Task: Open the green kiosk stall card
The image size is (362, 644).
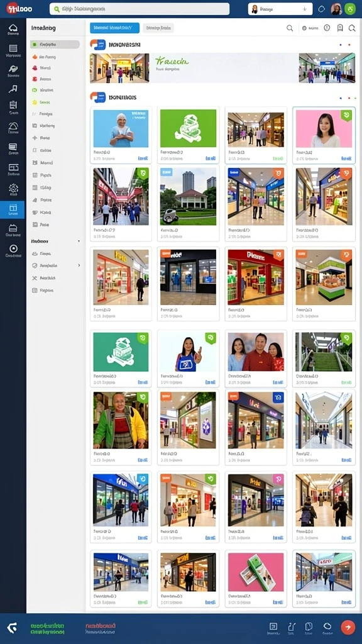Action: pyautogui.click(x=324, y=284)
